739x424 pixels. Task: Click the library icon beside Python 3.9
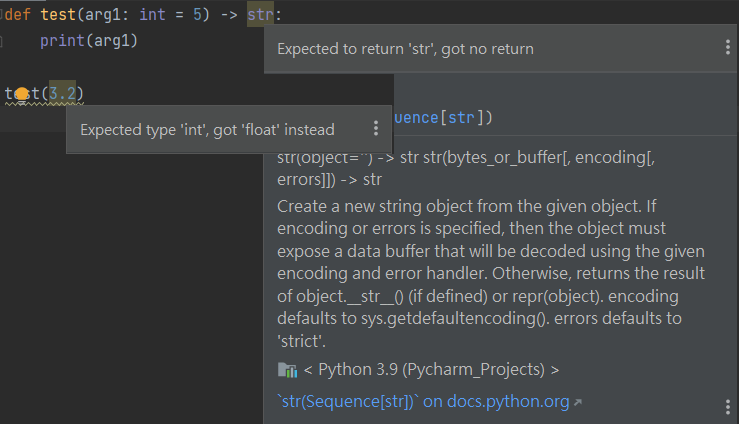[x=287, y=370]
